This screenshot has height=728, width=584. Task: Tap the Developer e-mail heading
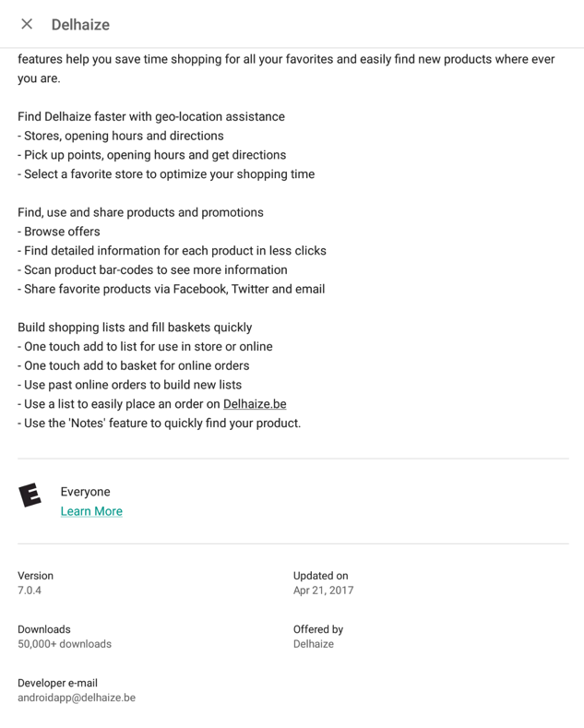coord(57,683)
